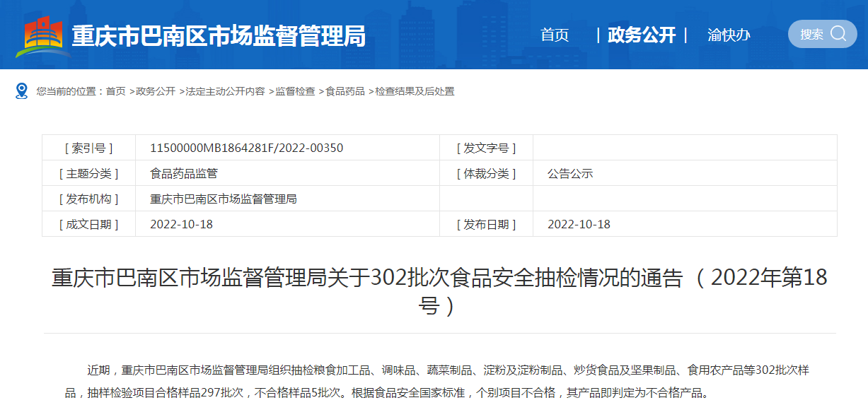868x405 pixels.
Task: Open the 政务公开 navigation item
Action: tap(642, 35)
